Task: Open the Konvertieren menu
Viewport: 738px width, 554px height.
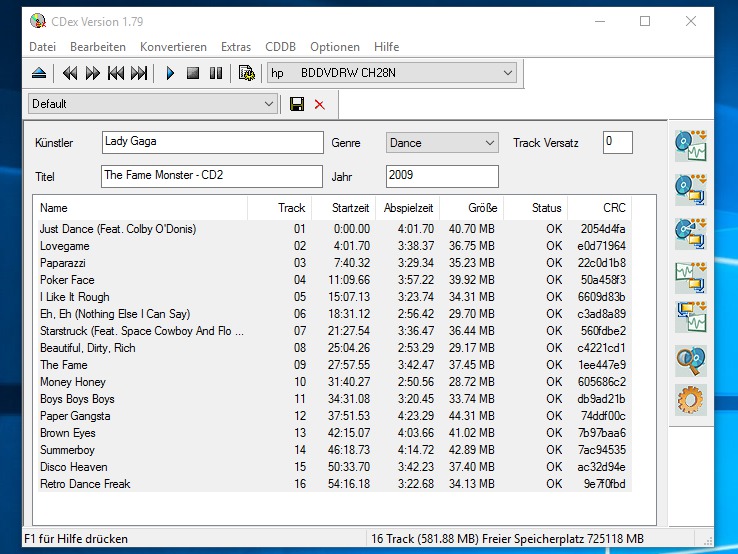Action: click(173, 47)
